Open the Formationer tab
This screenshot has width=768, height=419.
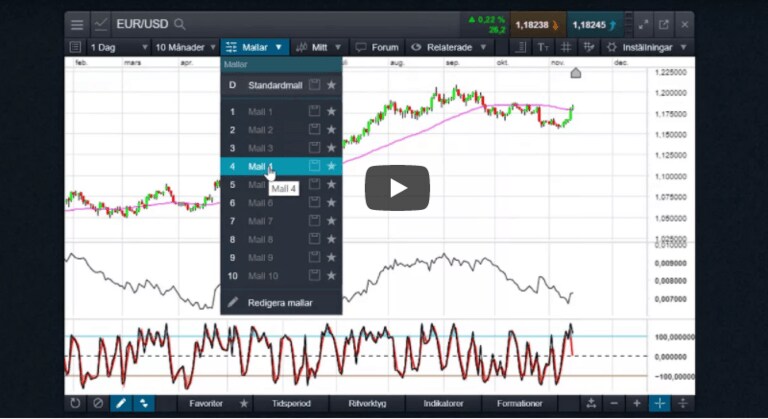pos(519,403)
